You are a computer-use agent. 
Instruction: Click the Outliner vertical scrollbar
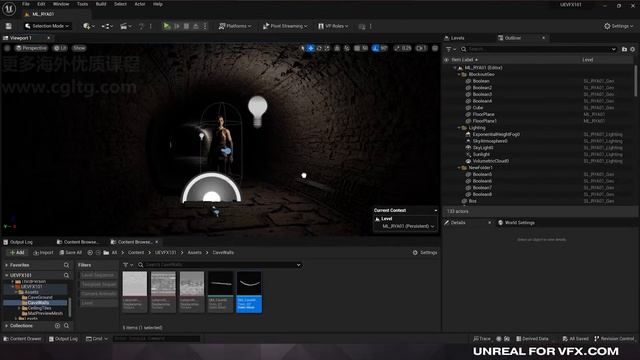pos(636,81)
